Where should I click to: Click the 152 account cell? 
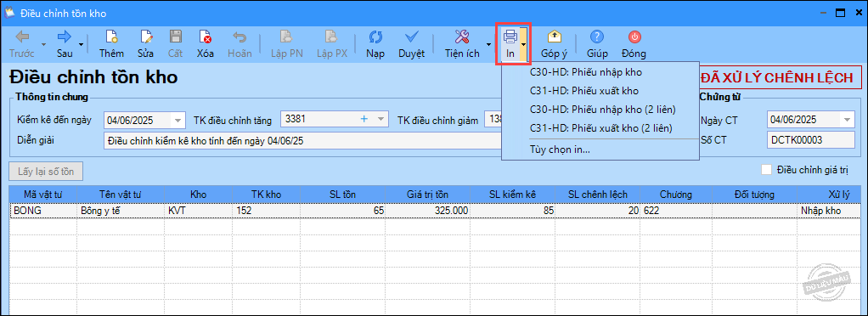[x=266, y=211]
